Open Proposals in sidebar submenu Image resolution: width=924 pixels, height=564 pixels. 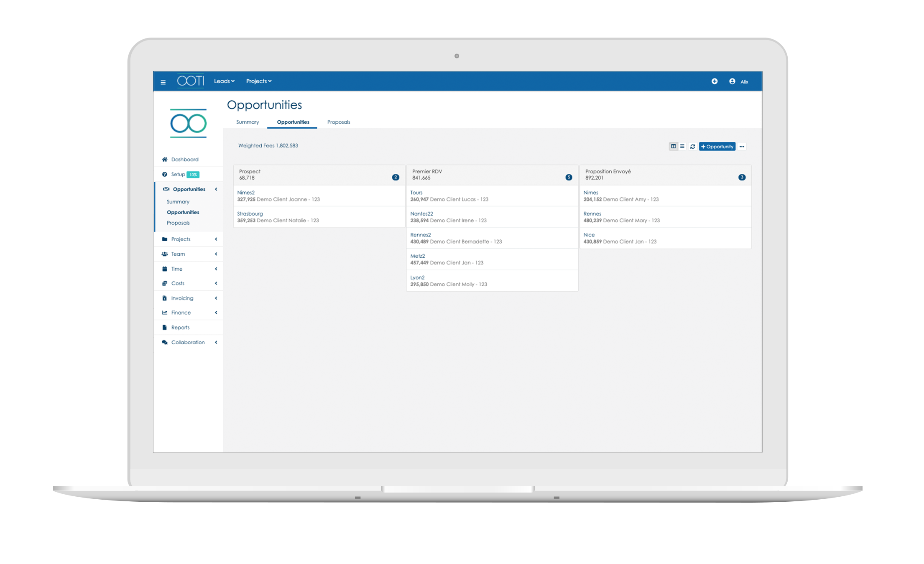pyautogui.click(x=178, y=223)
